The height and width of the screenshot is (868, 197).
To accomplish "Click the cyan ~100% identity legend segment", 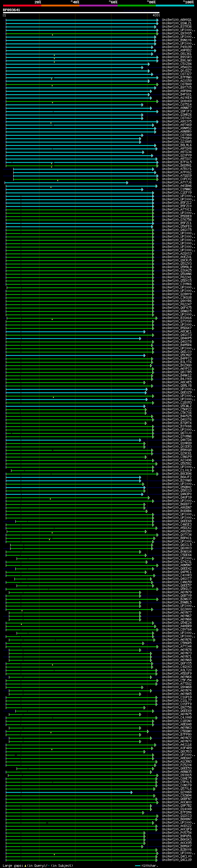I will tap(175, 6).
